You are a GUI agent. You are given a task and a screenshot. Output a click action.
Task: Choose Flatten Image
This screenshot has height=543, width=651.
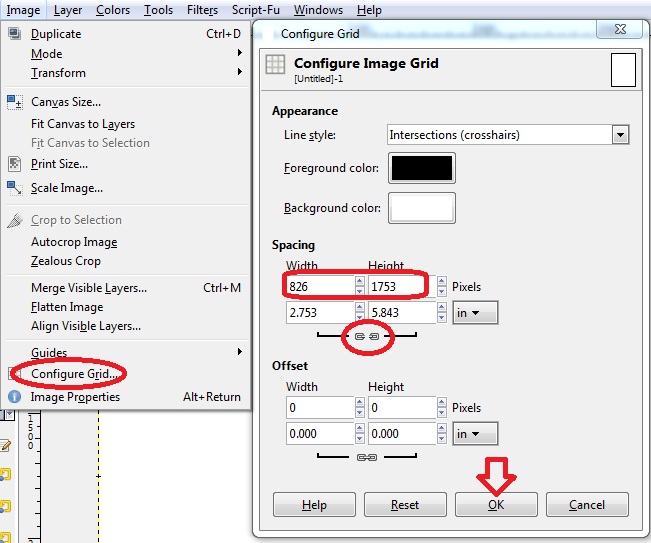click(67, 307)
